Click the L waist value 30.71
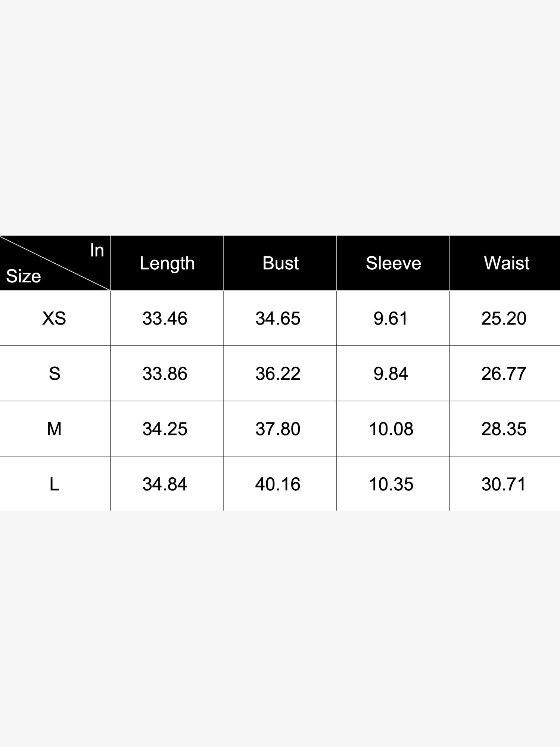Image resolution: width=560 pixels, height=747 pixels. [x=504, y=484]
